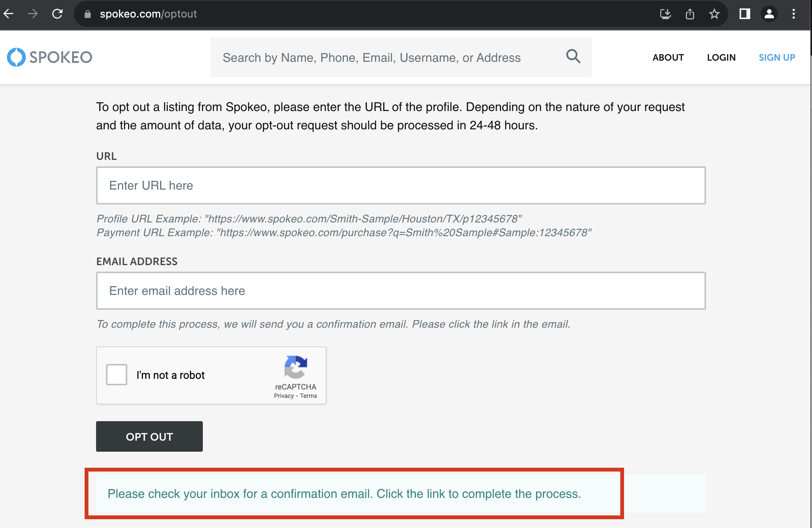Open the Chrome three-dot menu
The image size is (812, 528).
pos(793,14)
